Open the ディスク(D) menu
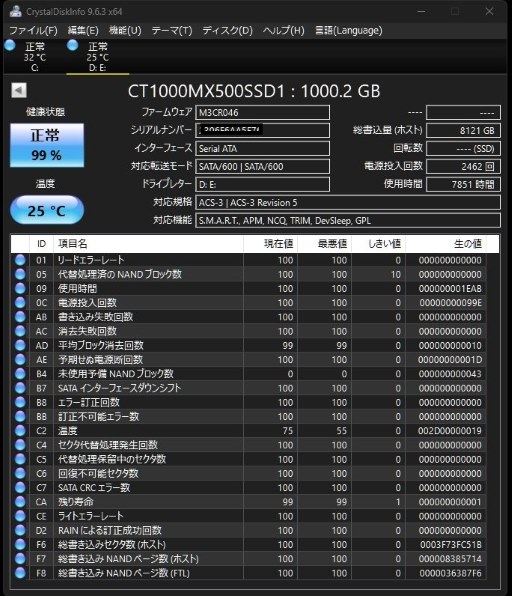The height and width of the screenshot is (596, 512). [x=227, y=30]
